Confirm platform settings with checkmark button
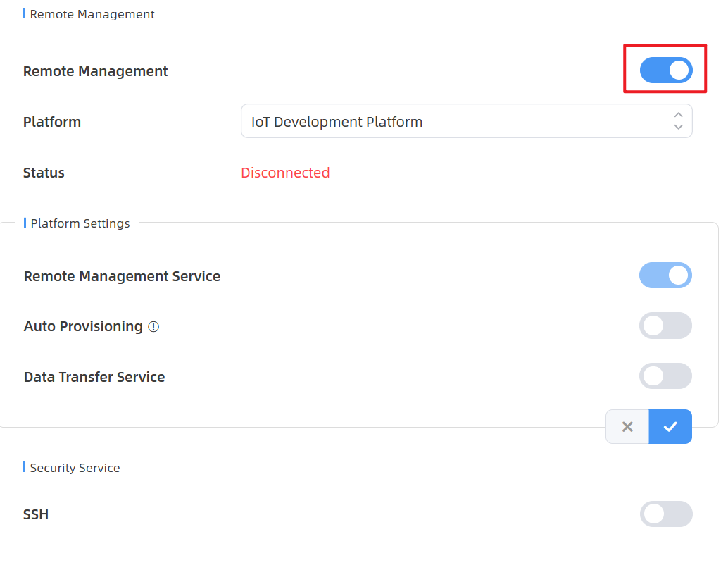Viewport: 728px width, 570px height. pos(670,426)
